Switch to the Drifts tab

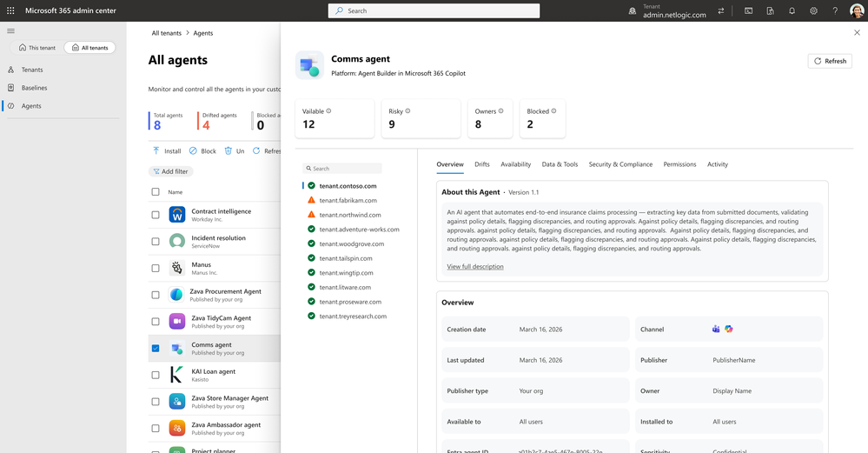482,164
